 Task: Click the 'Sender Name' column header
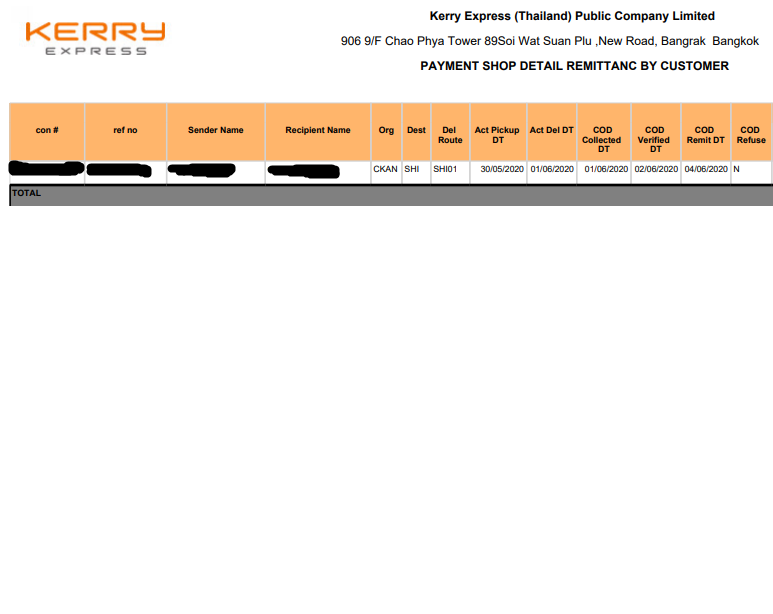click(x=215, y=131)
